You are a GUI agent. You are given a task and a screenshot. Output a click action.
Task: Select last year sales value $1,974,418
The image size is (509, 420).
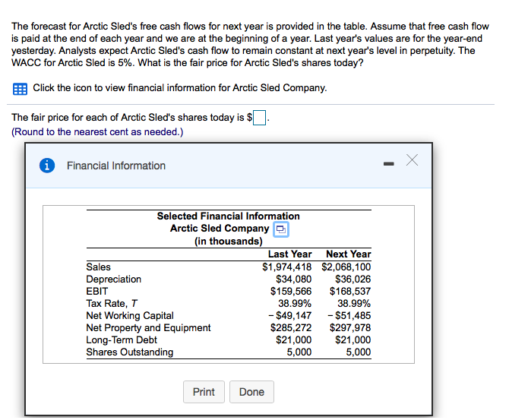point(286,267)
